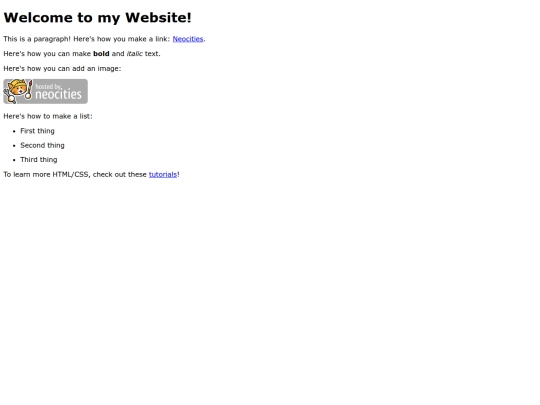Click the "Here's how you can add an image:" line
This screenshot has height=405, width=540.
click(x=62, y=69)
